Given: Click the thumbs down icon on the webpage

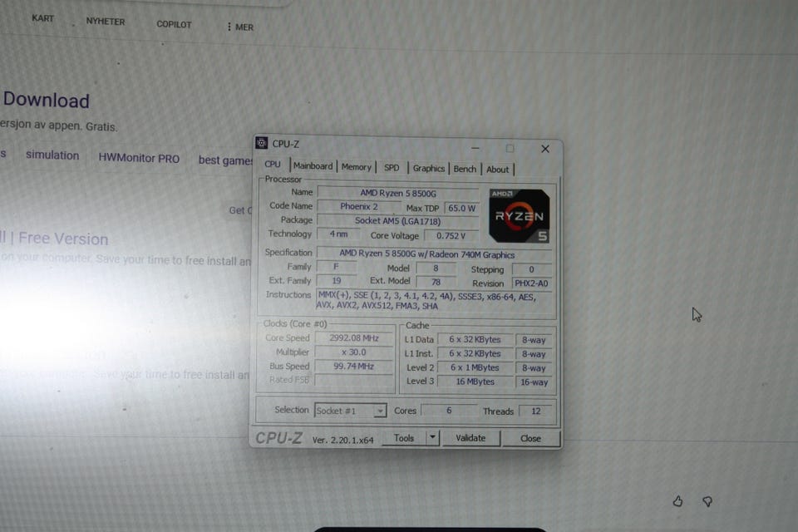Looking at the screenshot, I should (707, 501).
